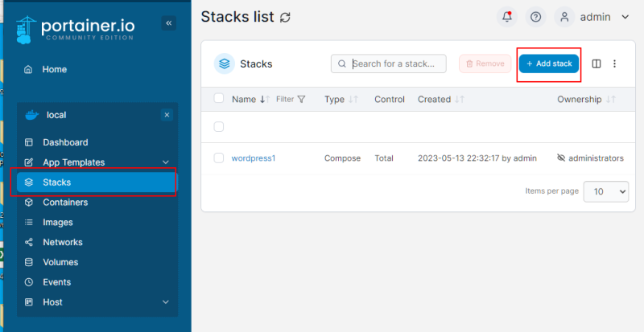Tick the empty row checkbox
The height and width of the screenshot is (332, 644).
click(x=219, y=127)
